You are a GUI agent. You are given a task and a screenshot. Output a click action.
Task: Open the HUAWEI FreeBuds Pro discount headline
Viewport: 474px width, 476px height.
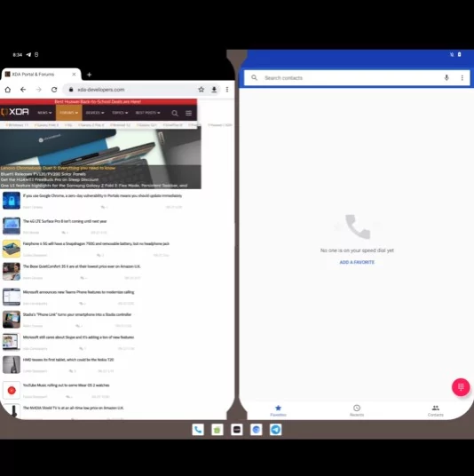pos(50,179)
